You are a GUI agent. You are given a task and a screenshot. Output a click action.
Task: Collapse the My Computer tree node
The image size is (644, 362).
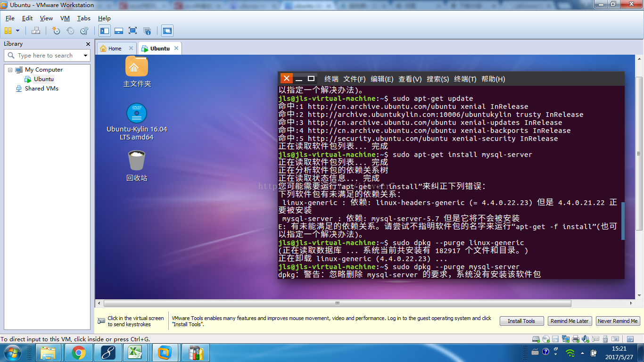pyautogui.click(x=10, y=70)
